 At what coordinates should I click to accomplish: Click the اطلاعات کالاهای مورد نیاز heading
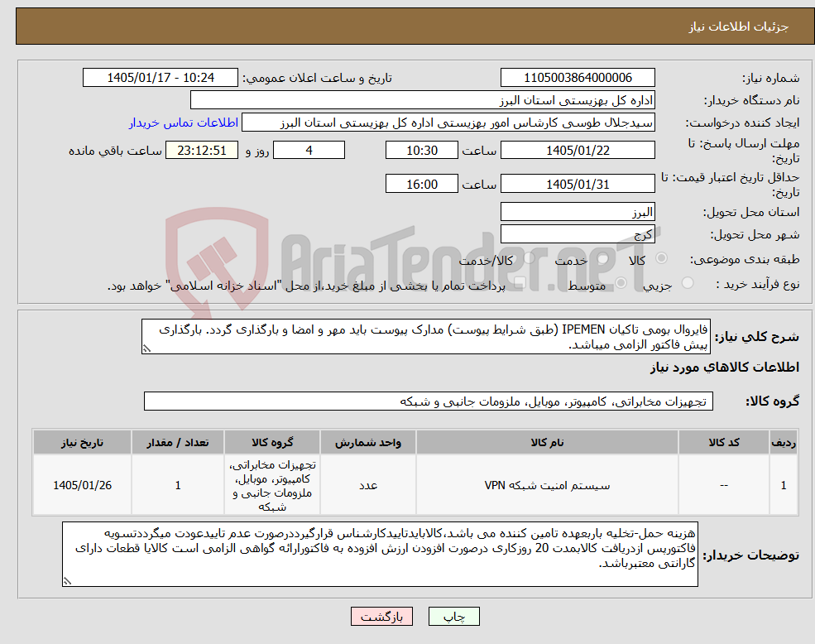tap(724, 368)
